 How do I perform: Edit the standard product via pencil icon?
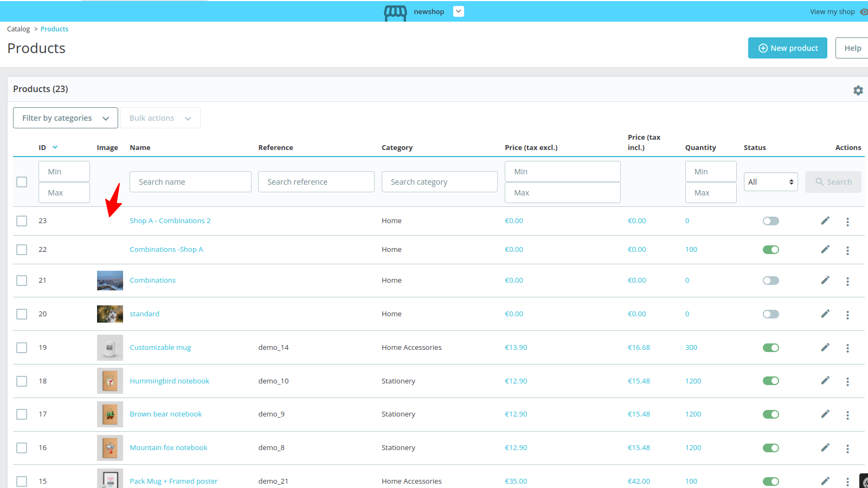tap(825, 314)
